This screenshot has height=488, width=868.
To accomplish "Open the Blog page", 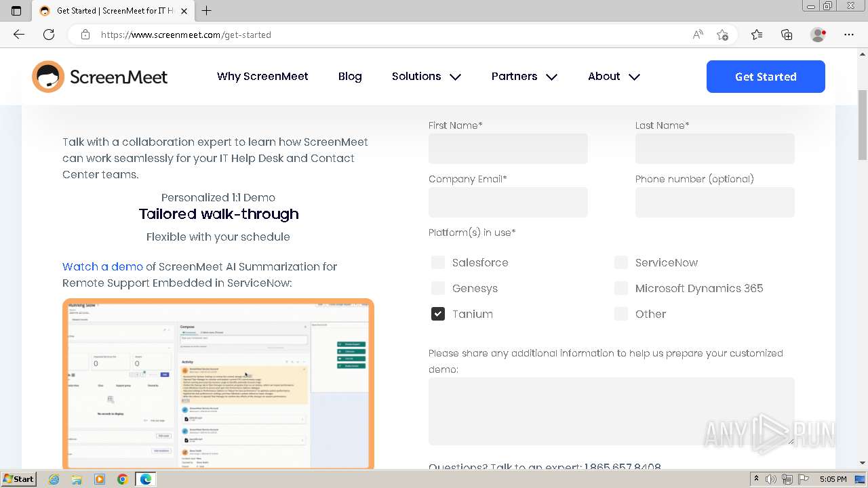I will pyautogui.click(x=350, y=77).
